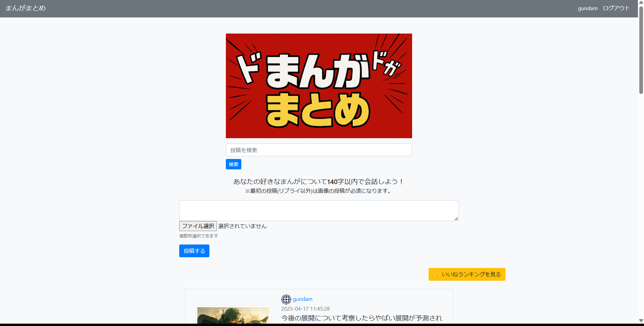Focus the post message text area
Viewport: 644px width, 326px height.
pos(319,211)
